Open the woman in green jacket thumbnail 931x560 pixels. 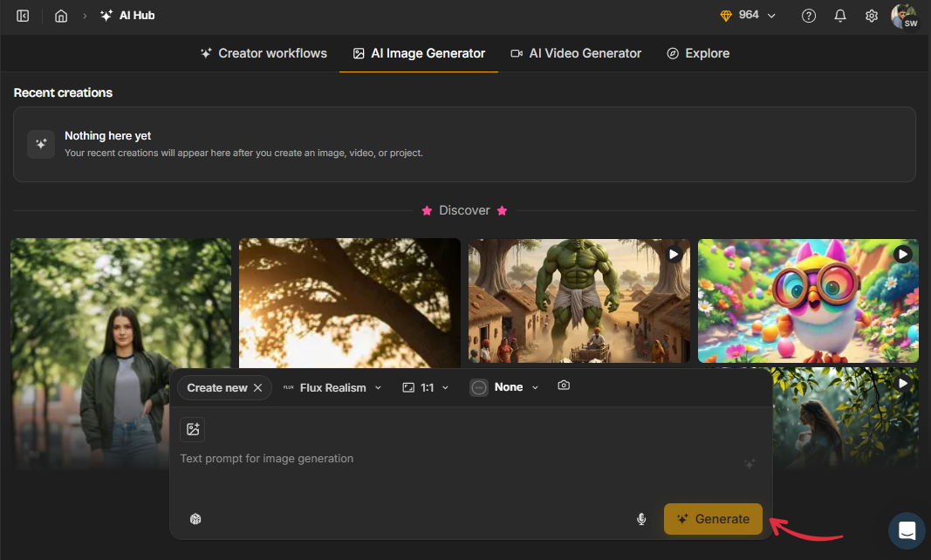120,353
